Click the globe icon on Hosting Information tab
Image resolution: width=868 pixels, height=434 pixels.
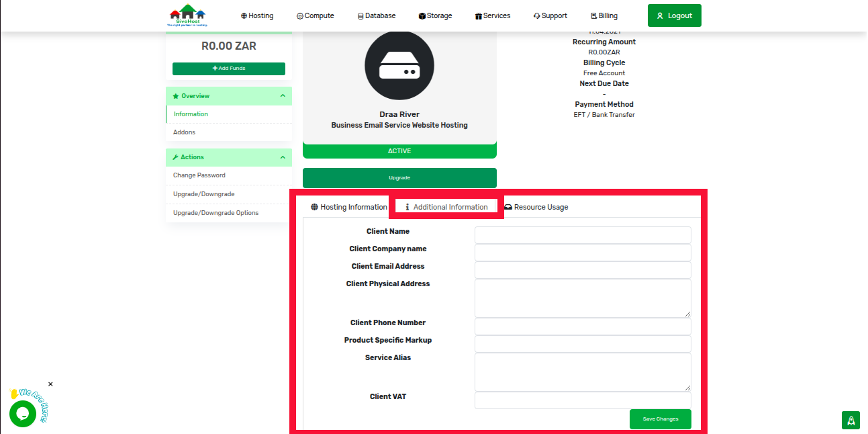[314, 207]
